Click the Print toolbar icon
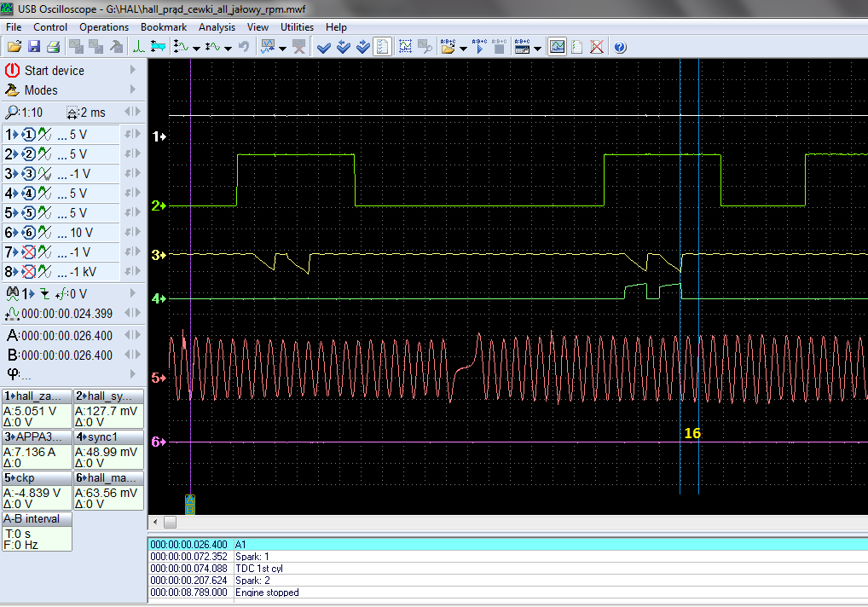Screen dimensions: 868x607 (53, 47)
